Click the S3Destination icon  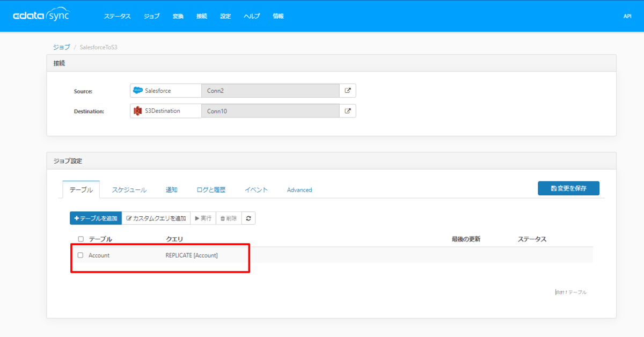point(138,111)
